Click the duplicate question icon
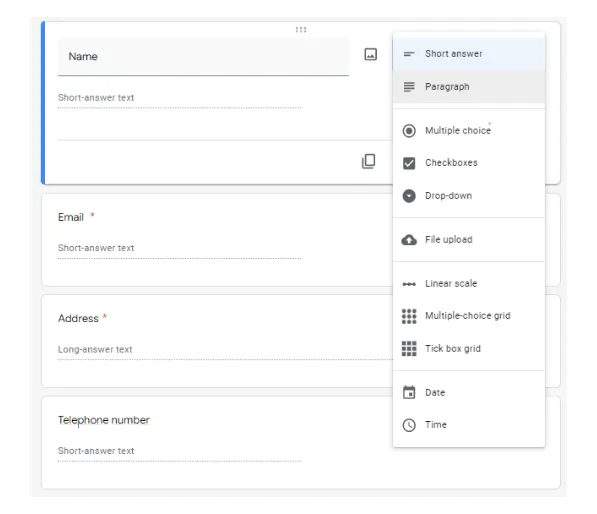 coord(368,161)
